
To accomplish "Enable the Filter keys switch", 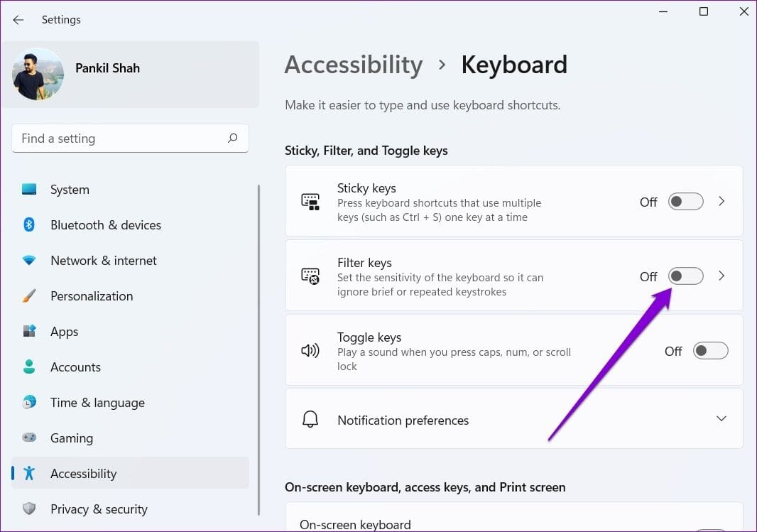I will pyautogui.click(x=685, y=276).
